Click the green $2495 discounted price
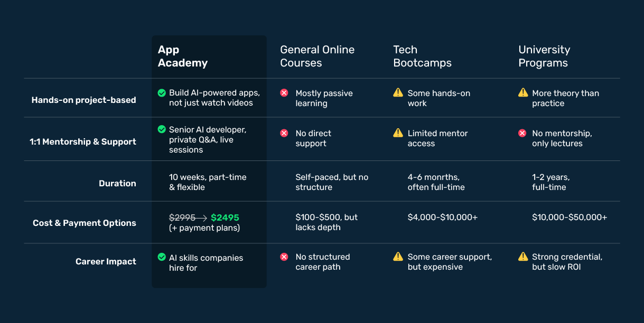Image resolution: width=644 pixels, height=323 pixels. pyautogui.click(x=225, y=217)
